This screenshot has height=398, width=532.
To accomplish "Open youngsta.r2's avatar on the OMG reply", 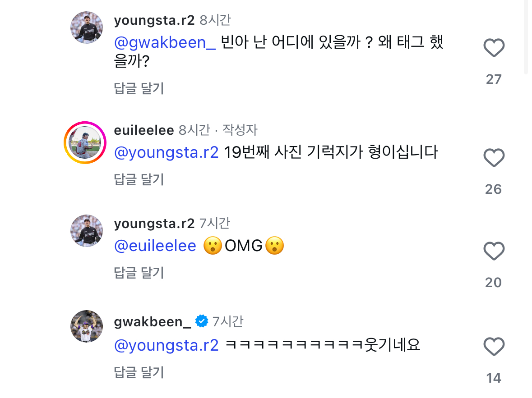I will click(x=87, y=230).
